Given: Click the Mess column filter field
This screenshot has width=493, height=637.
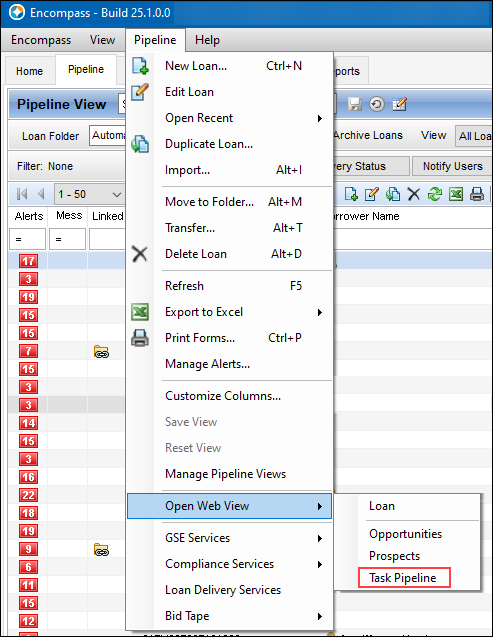Looking at the screenshot, I should (67, 239).
